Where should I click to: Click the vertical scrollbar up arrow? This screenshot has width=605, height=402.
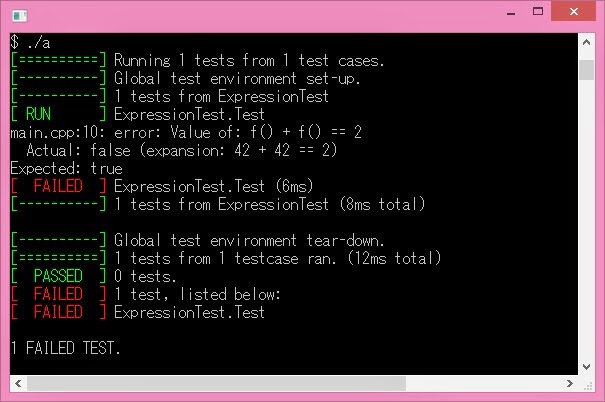(586, 42)
